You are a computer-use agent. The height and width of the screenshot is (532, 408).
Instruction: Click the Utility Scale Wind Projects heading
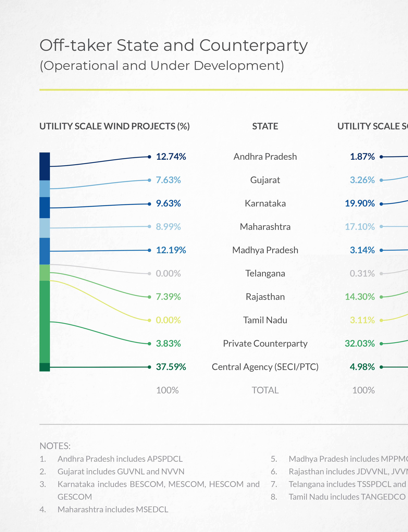pyautogui.click(x=114, y=126)
